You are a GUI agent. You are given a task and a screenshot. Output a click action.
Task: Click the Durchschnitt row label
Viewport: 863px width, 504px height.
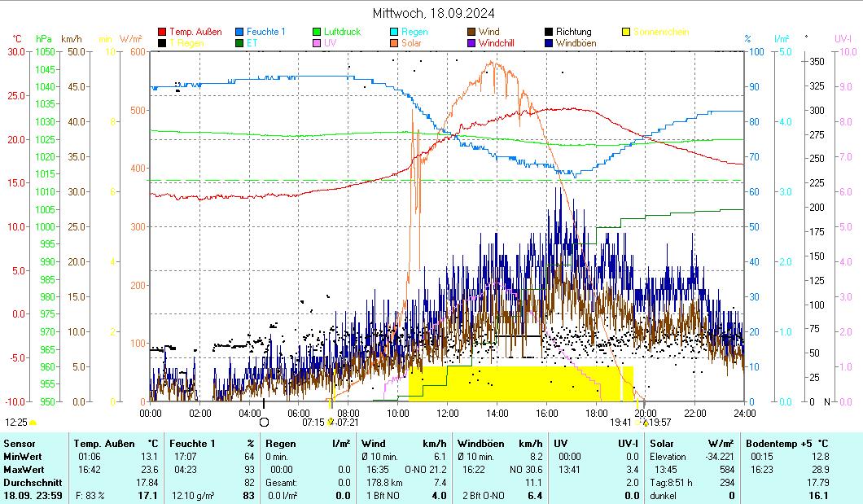click(33, 483)
